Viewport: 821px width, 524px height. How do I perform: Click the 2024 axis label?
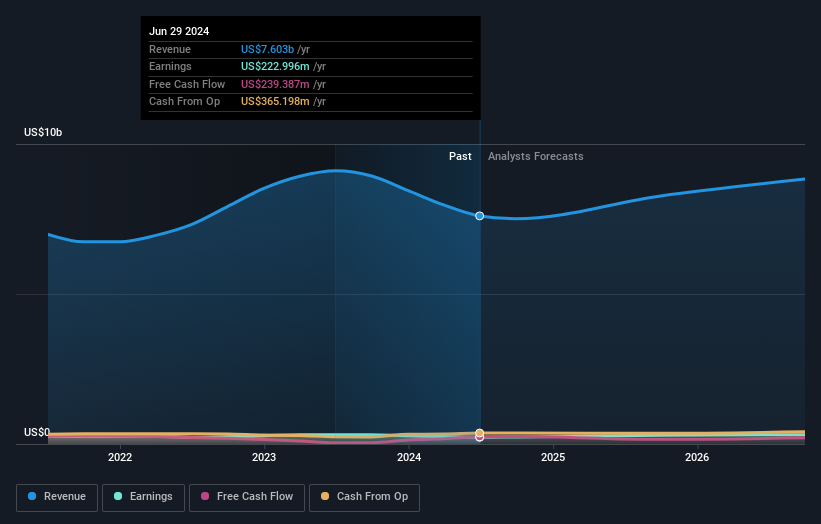coord(409,458)
